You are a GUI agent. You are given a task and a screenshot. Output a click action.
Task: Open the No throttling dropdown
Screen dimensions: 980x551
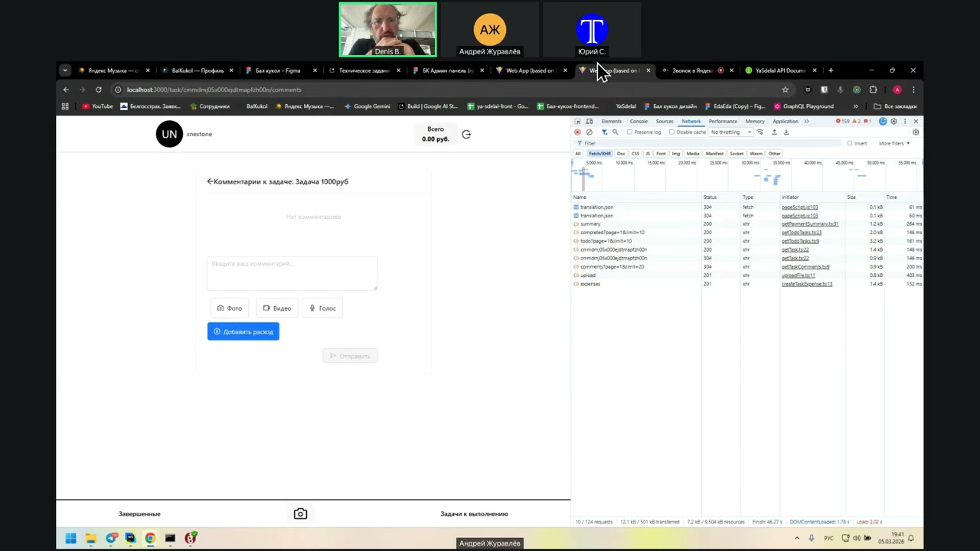click(x=730, y=132)
